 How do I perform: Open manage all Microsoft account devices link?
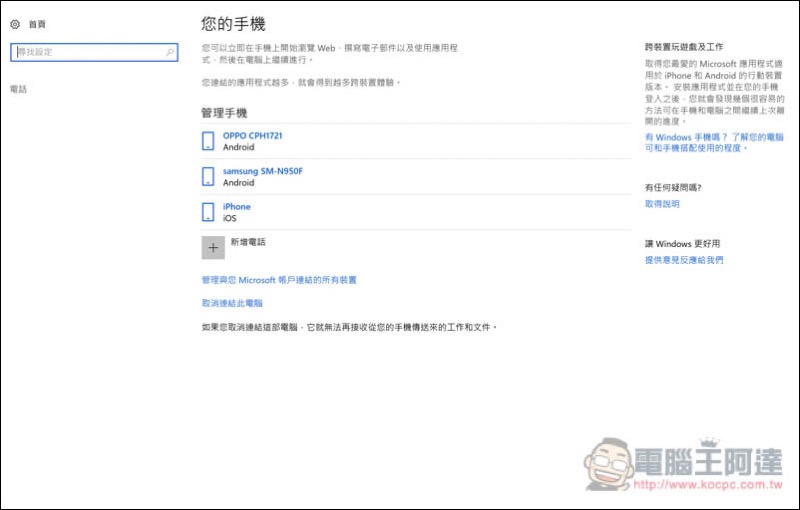279,280
